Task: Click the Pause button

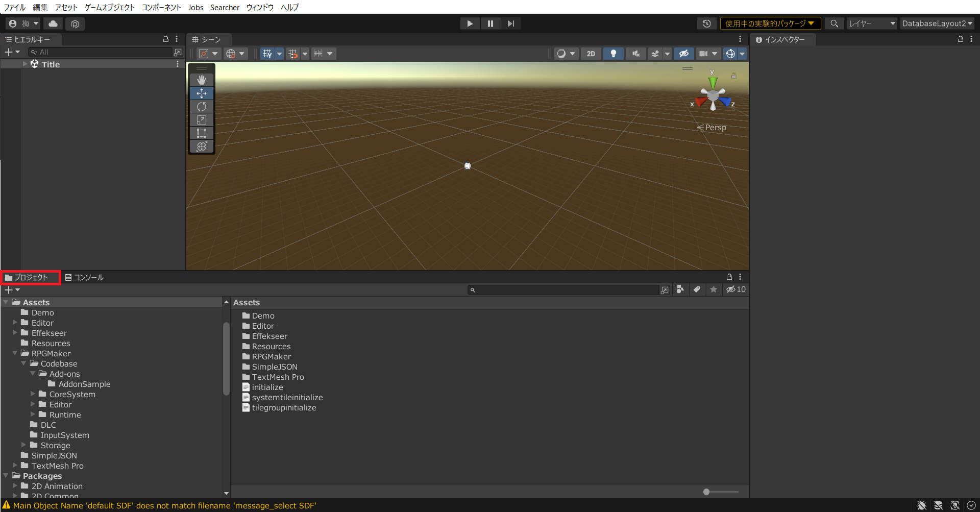Action: tap(490, 23)
